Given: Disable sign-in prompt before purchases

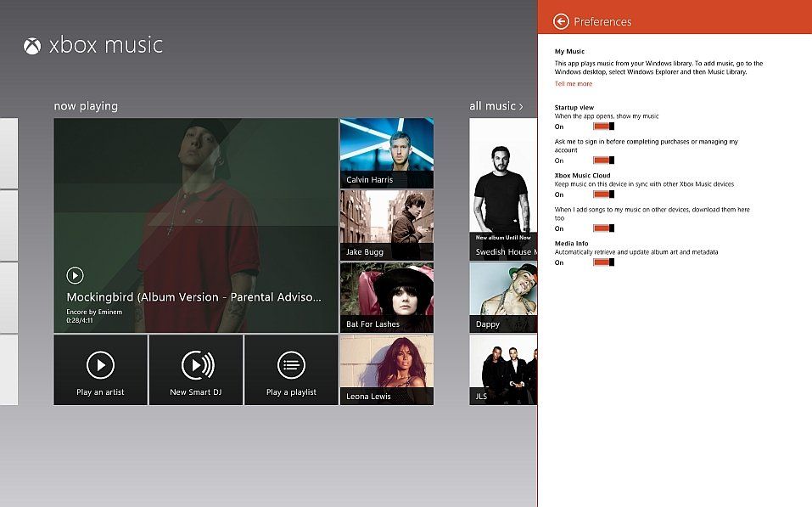Looking at the screenshot, I should 603,160.
